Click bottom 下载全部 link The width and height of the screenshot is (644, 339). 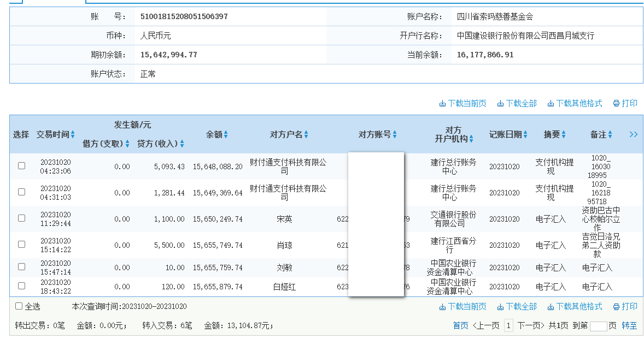coord(521,307)
